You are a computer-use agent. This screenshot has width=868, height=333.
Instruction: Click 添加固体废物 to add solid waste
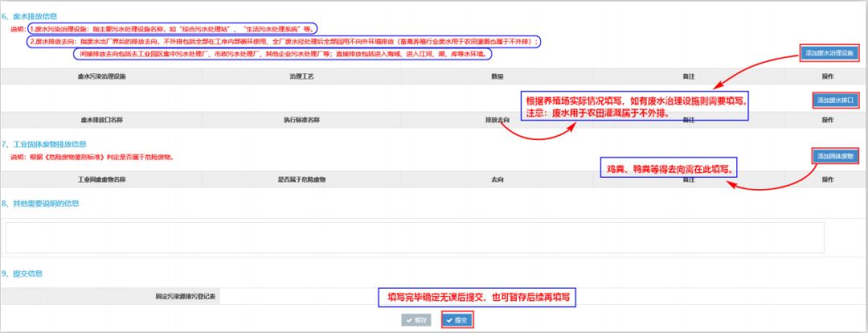[837, 155]
